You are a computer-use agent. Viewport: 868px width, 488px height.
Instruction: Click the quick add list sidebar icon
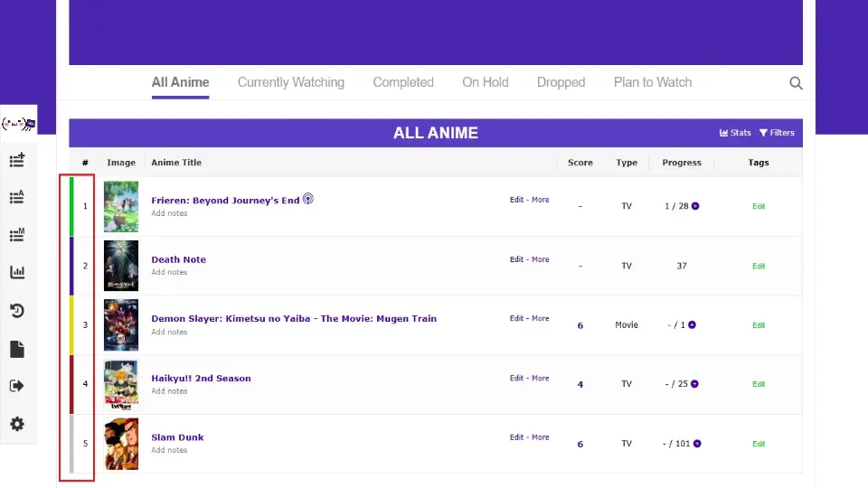[x=17, y=160]
